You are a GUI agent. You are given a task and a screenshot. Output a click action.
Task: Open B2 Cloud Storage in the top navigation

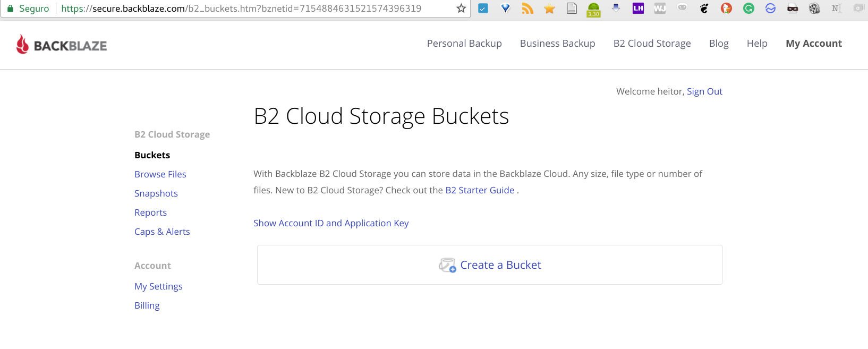(x=652, y=44)
